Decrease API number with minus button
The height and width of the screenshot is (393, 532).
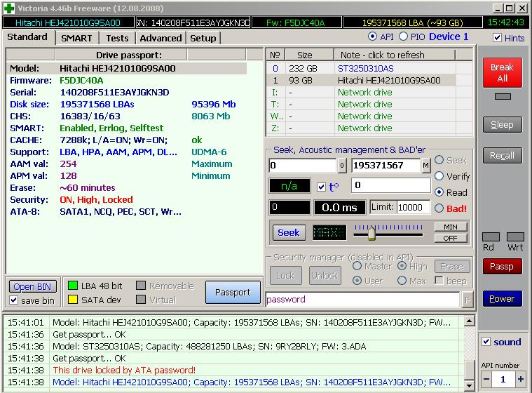pos(486,379)
